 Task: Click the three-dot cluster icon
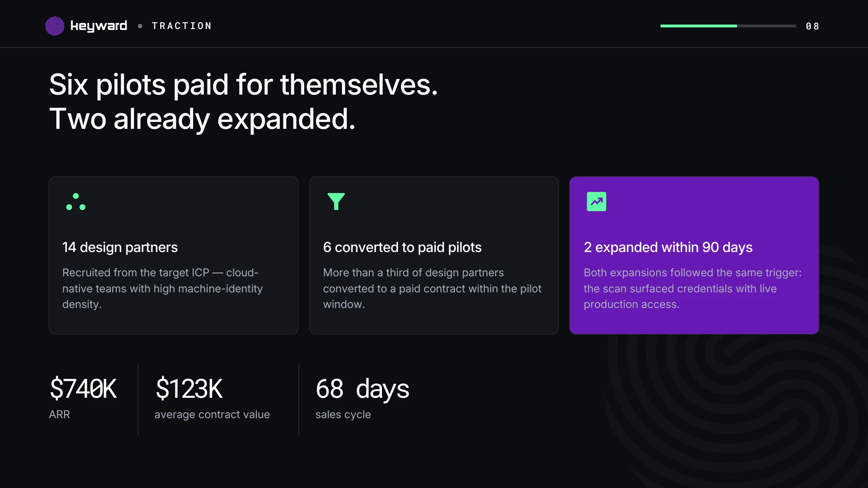tap(76, 202)
